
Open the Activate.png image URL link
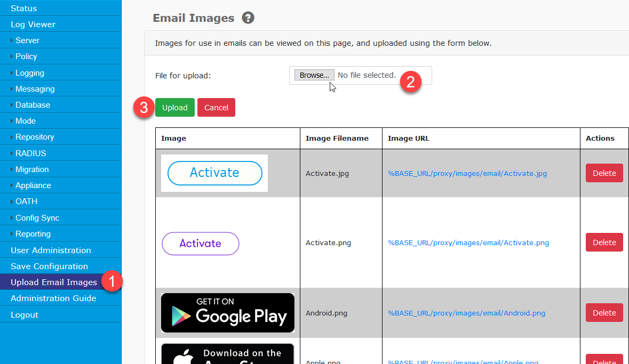pos(469,242)
